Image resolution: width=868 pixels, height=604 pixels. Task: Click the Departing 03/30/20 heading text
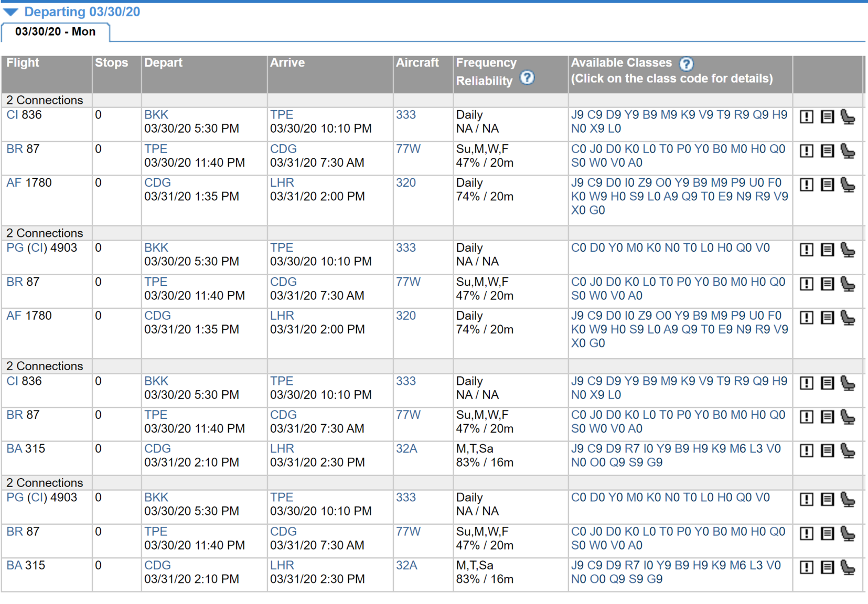[x=82, y=12]
